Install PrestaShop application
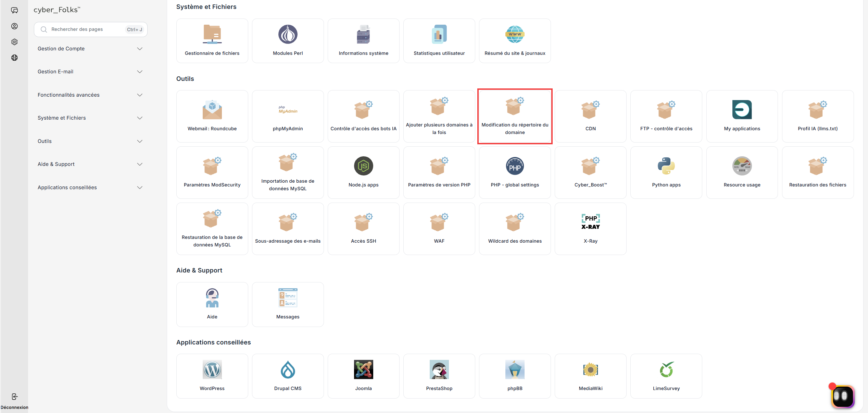Viewport: 868px width, 413px height. click(x=439, y=376)
